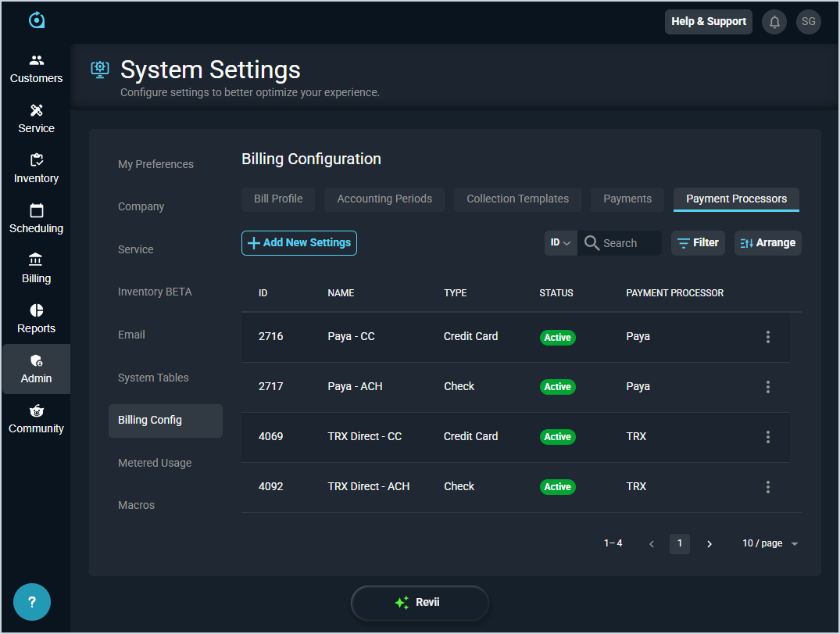The height and width of the screenshot is (634, 840).
Task: Click the Filter button
Action: (x=698, y=243)
